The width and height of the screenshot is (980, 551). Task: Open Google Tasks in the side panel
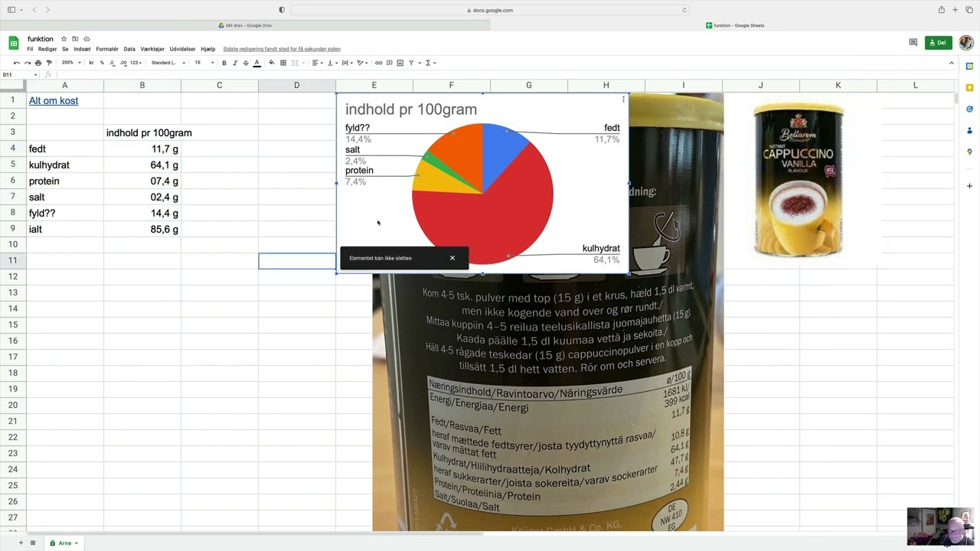click(969, 109)
